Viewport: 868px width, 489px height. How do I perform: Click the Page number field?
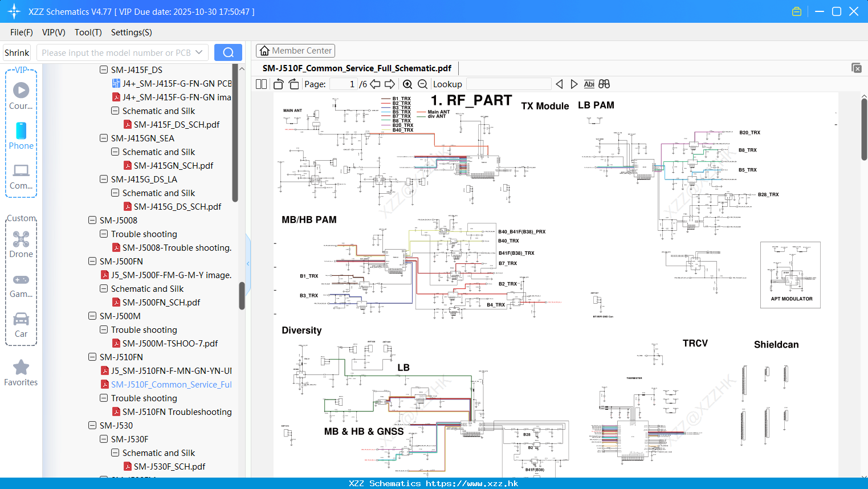click(x=344, y=84)
